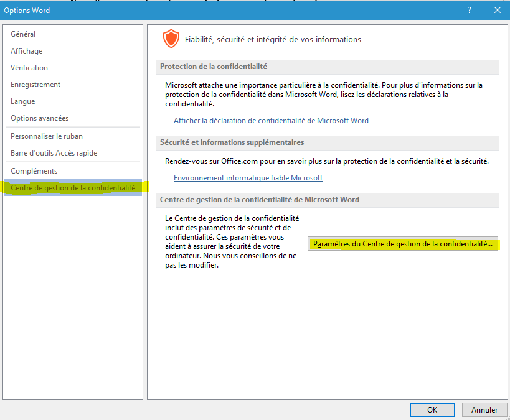Select the Général category
Image resolution: width=510 pixels, height=420 pixels.
pyautogui.click(x=23, y=34)
